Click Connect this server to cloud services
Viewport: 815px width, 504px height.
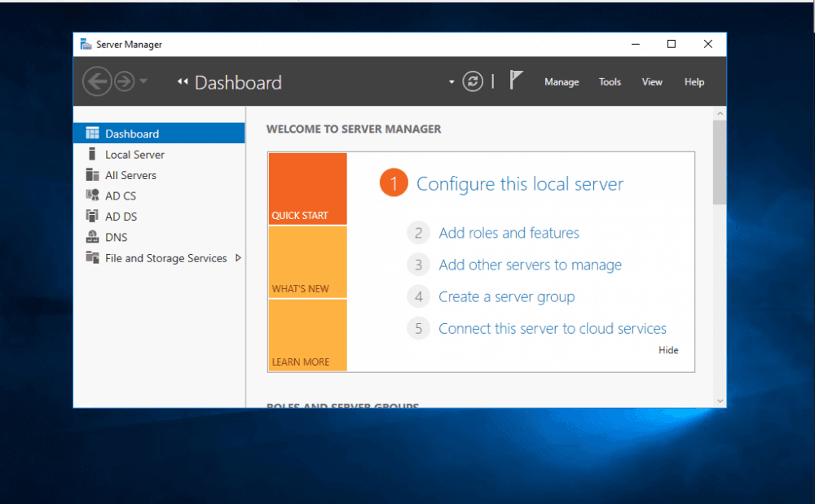coord(552,328)
